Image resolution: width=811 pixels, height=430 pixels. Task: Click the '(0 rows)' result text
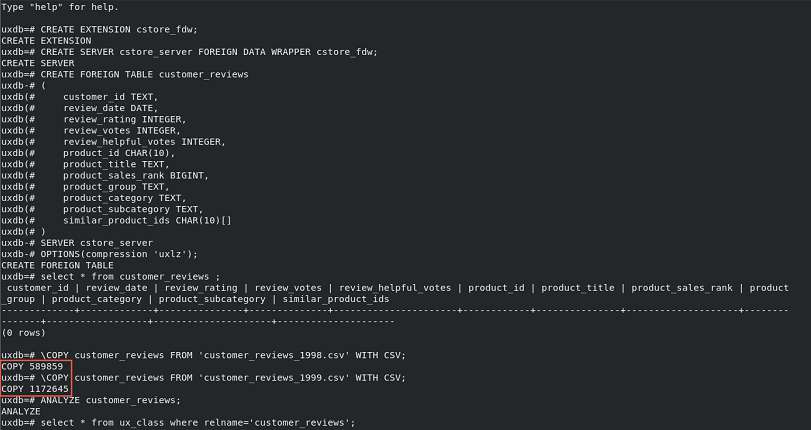21,332
